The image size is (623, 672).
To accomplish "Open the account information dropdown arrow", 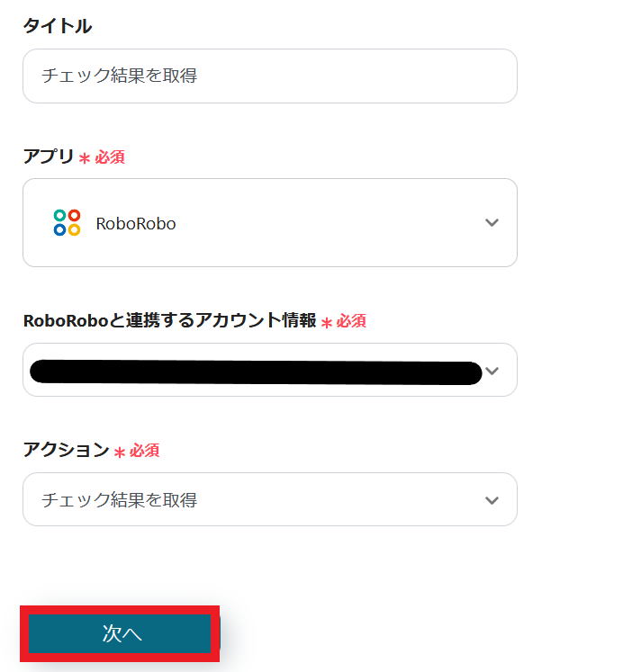I will (x=492, y=371).
